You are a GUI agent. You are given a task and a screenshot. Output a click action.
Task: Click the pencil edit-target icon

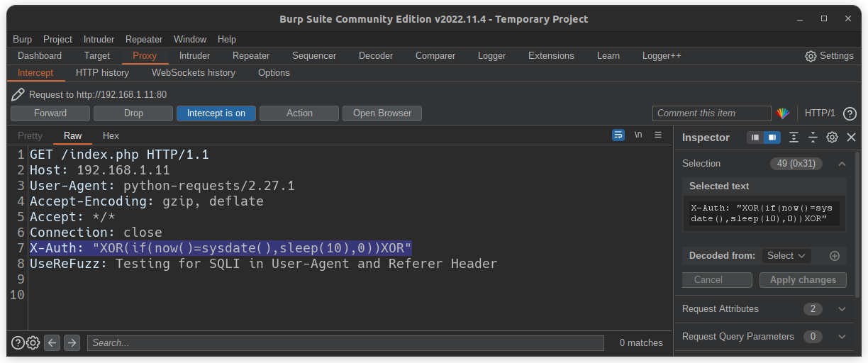[x=18, y=94]
